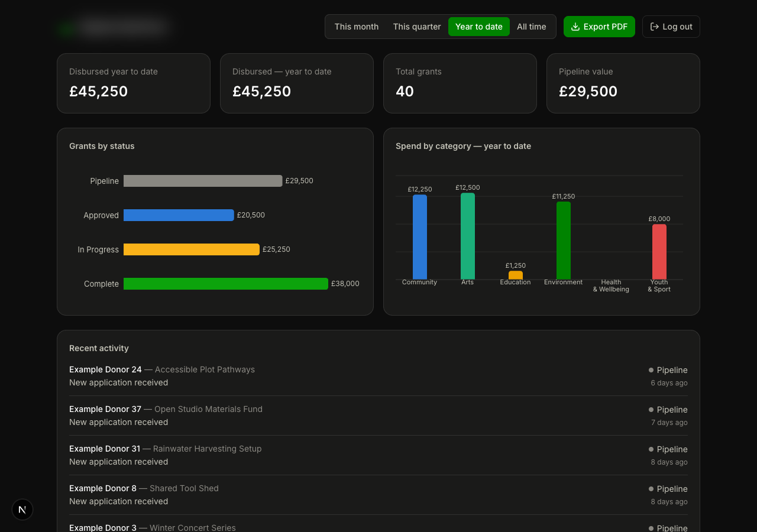The height and width of the screenshot is (532, 757).
Task: Click the logout arrow icon
Action: coord(655,27)
